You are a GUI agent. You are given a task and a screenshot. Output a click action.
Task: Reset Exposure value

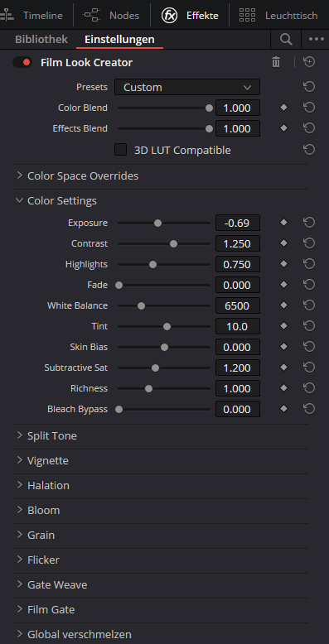click(x=309, y=223)
